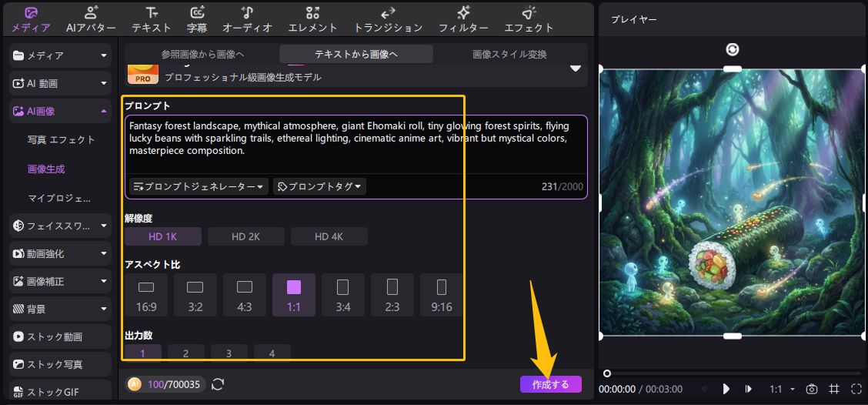Click the generated Ehomaki forest preview image
The height and width of the screenshot is (405, 868).
coord(732,202)
